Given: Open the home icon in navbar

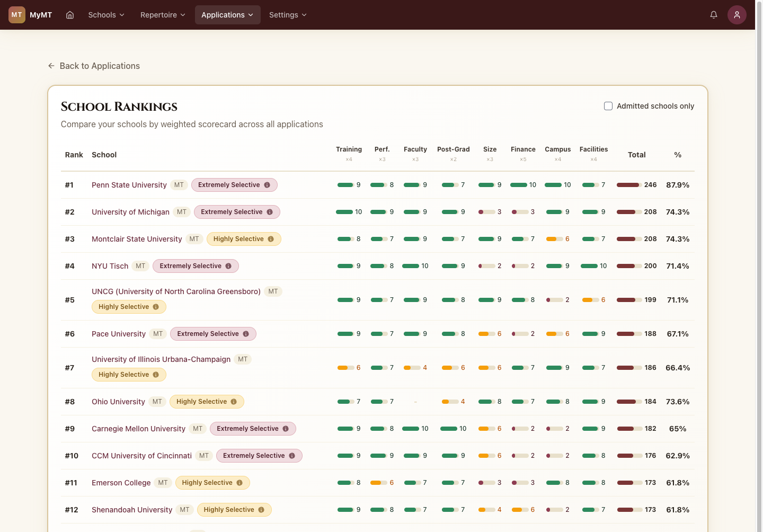Looking at the screenshot, I should 70,15.
